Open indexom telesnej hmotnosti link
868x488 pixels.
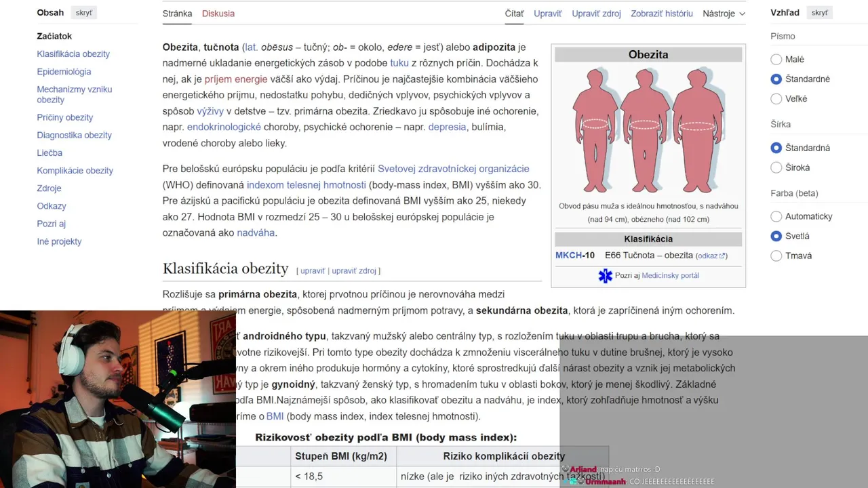pyautogui.click(x=307, y=185)
